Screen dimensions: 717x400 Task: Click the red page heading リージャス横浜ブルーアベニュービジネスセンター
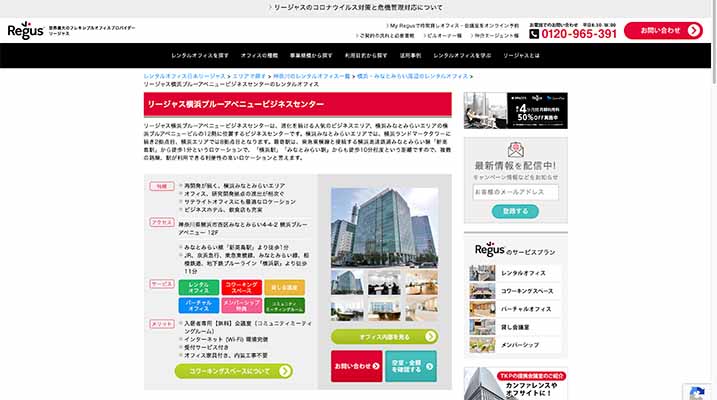coord(298,104)
